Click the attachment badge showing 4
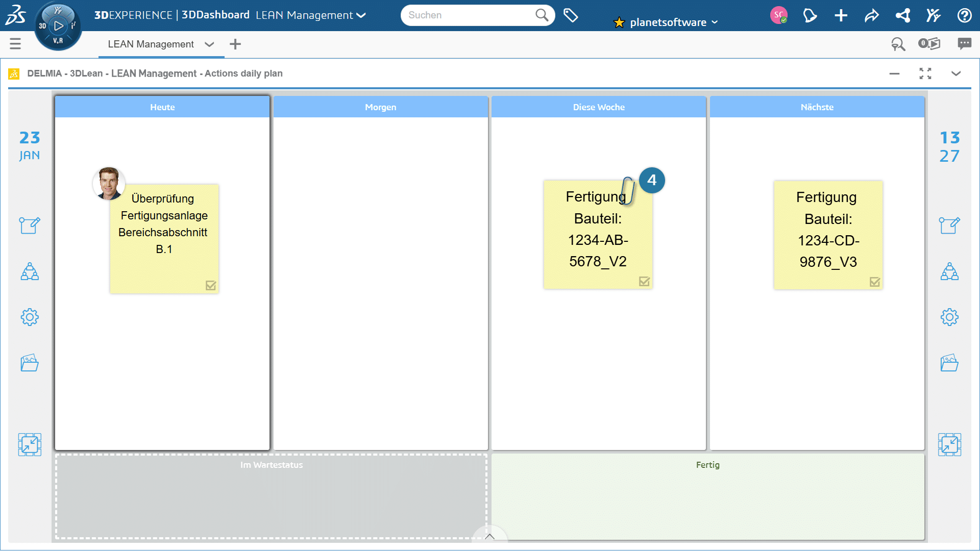 pyautogui.click(x=652, y=180)
